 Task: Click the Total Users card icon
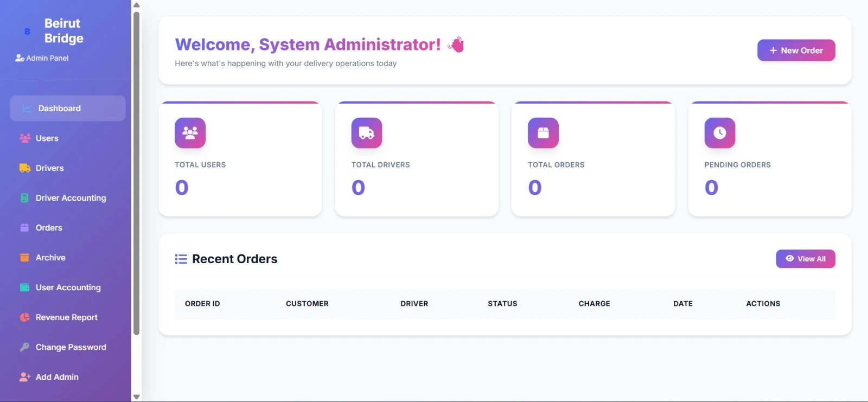pyautogui.click(x=190, y=133)
